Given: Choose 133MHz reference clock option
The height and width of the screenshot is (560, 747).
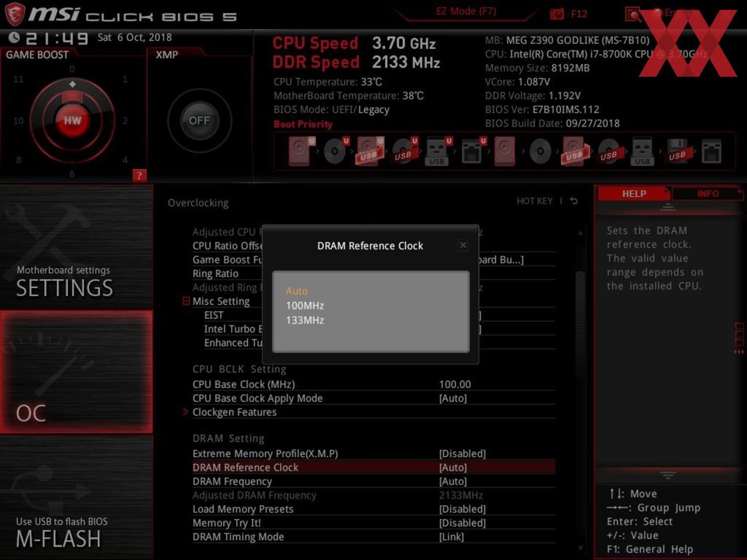Looking at the screenshot, I should point(305,320).
